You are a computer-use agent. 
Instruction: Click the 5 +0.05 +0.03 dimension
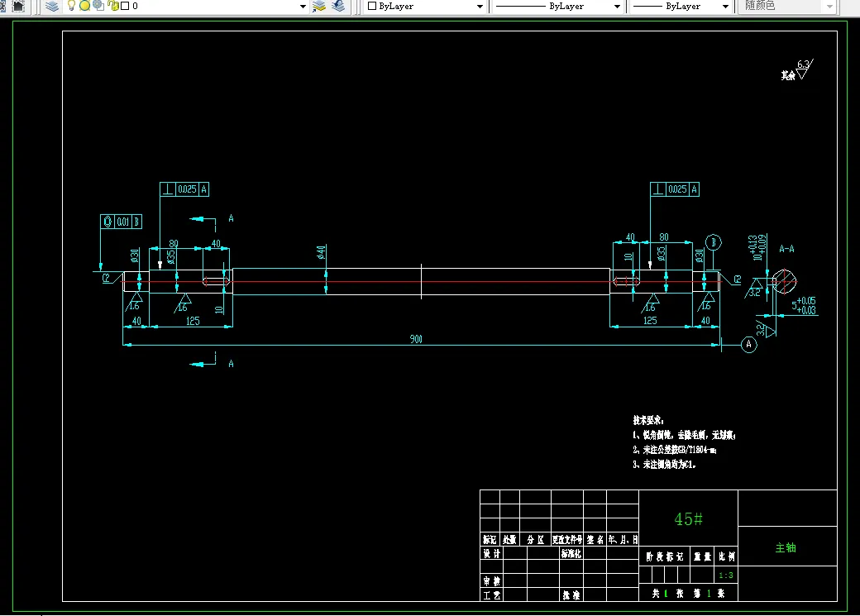click(804, 306)
